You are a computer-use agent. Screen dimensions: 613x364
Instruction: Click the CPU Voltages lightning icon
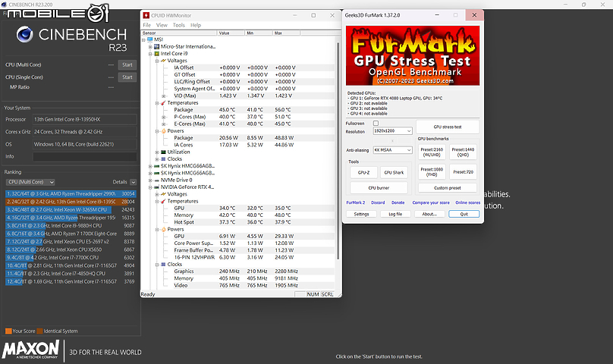coord(163,61)
